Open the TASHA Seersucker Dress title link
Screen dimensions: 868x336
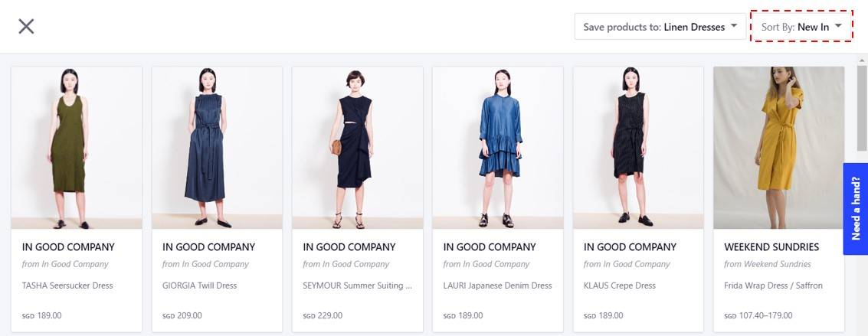67,285
